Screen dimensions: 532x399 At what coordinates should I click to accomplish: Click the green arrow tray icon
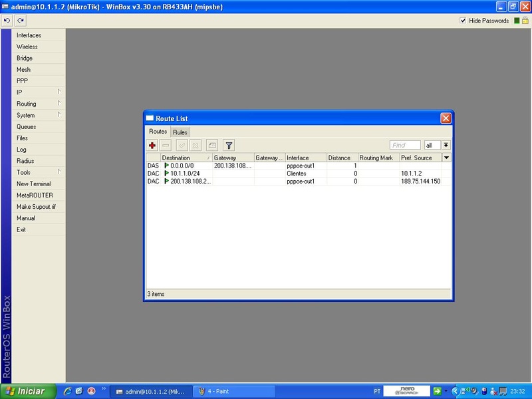[x=437, y=391]
